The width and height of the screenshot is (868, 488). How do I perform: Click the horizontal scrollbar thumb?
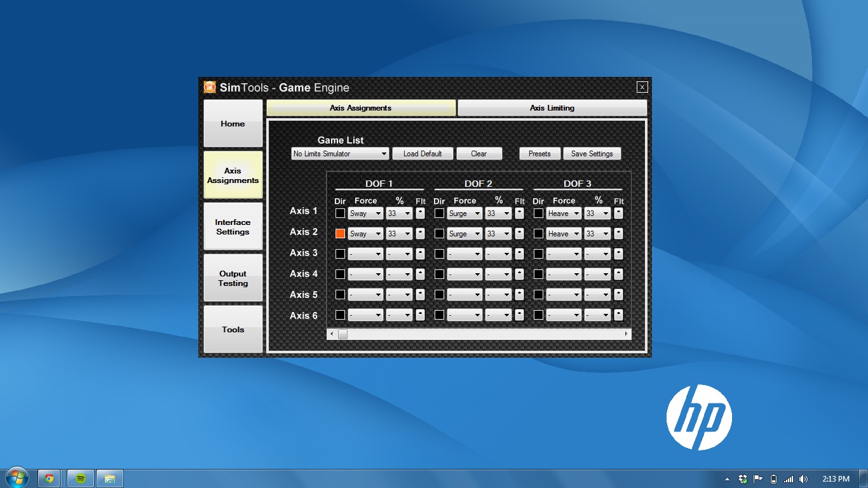(342, 334)
